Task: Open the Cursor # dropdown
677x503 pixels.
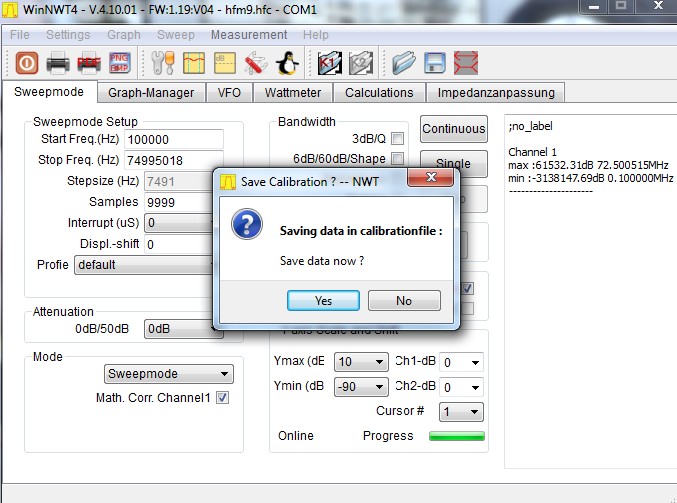Action: tap(461, 412)
